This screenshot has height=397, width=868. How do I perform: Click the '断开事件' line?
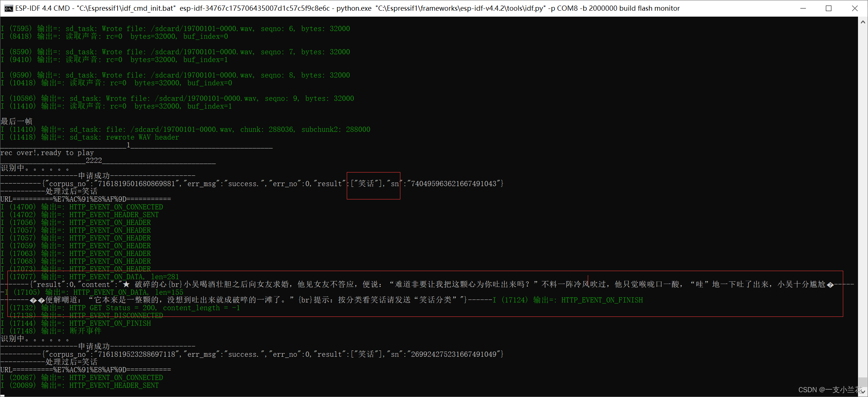point(51,331)
